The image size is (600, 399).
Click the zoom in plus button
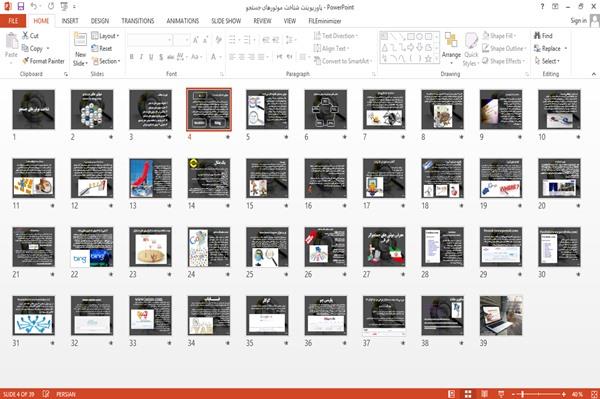[x=564, y=394]
